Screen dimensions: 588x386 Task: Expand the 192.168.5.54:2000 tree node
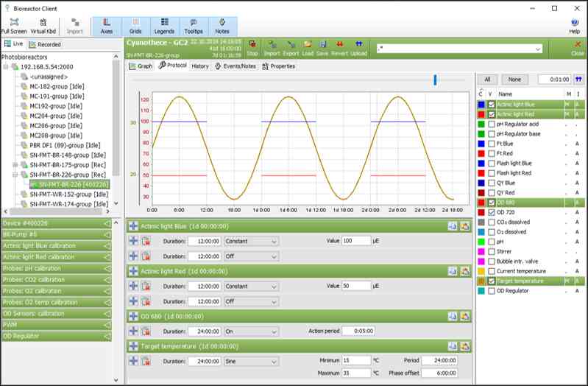7,66
